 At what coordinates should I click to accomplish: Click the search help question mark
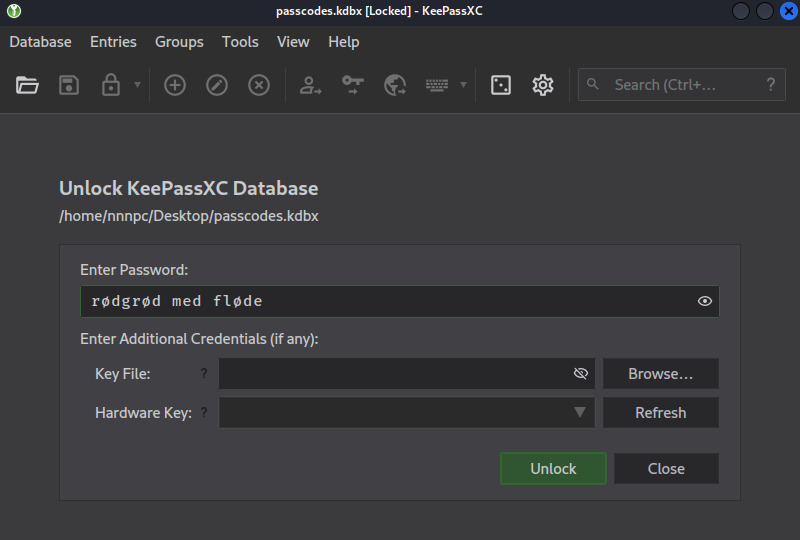(x=770, y=85)
